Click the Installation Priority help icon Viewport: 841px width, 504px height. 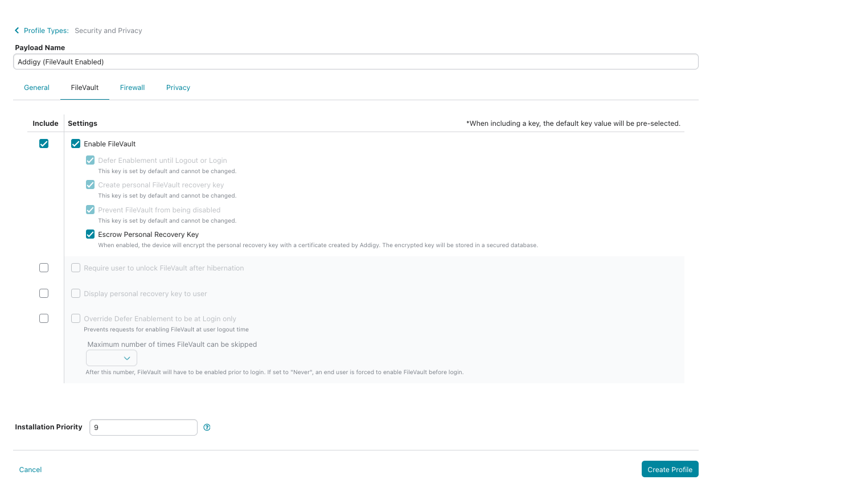207,427
